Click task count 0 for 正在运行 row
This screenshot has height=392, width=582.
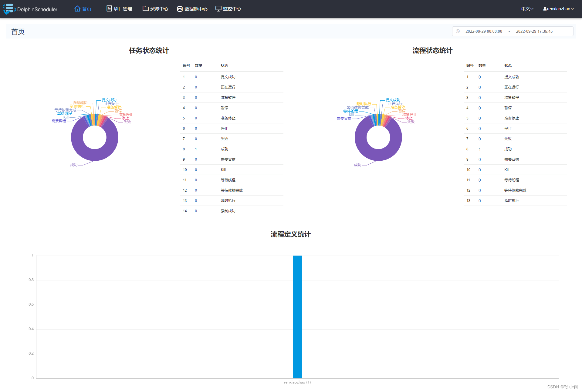[196, 87]
